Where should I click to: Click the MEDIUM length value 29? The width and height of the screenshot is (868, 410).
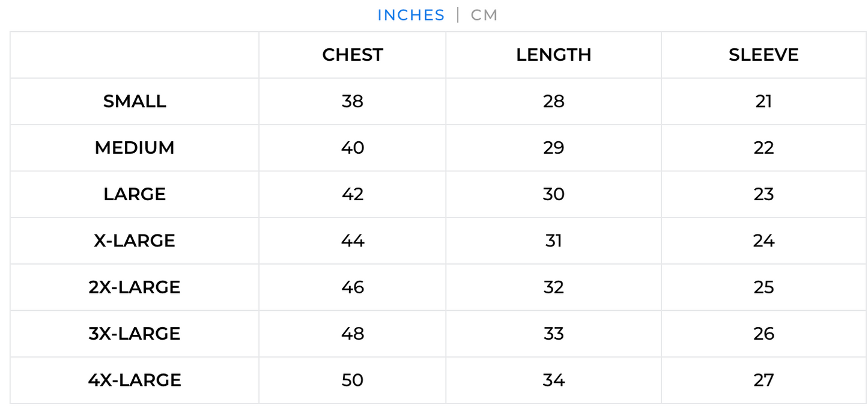[553, 148]
